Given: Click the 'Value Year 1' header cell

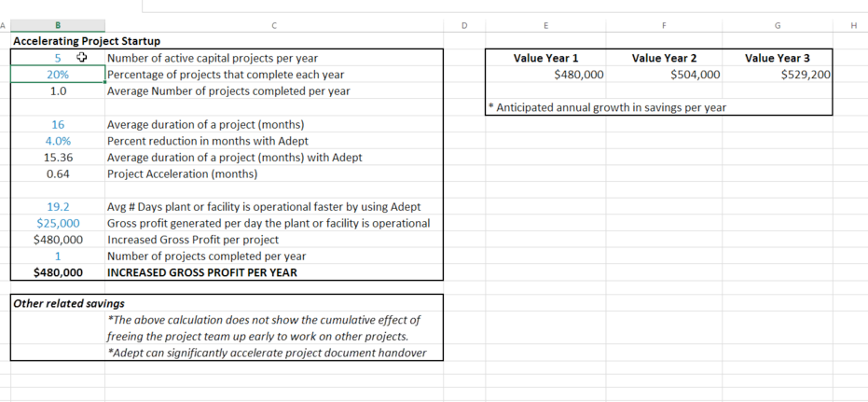Looking at the screenshot, I should [x=545, y=58].
